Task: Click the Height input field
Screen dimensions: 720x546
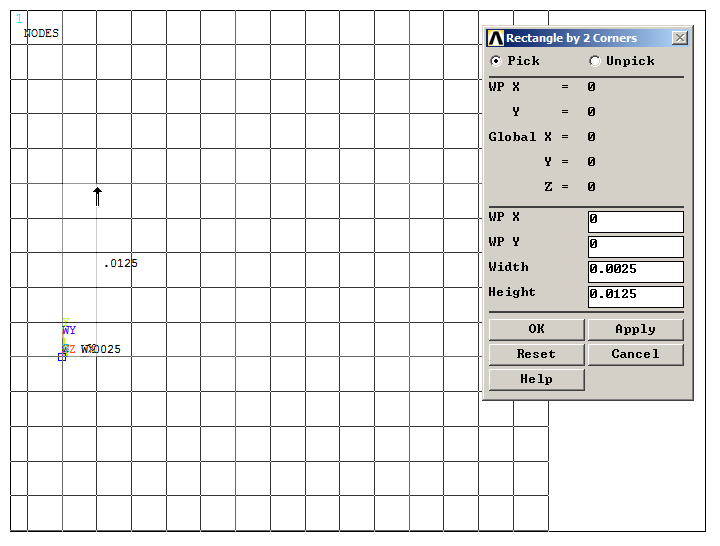Action: click(x=636, y=297)
